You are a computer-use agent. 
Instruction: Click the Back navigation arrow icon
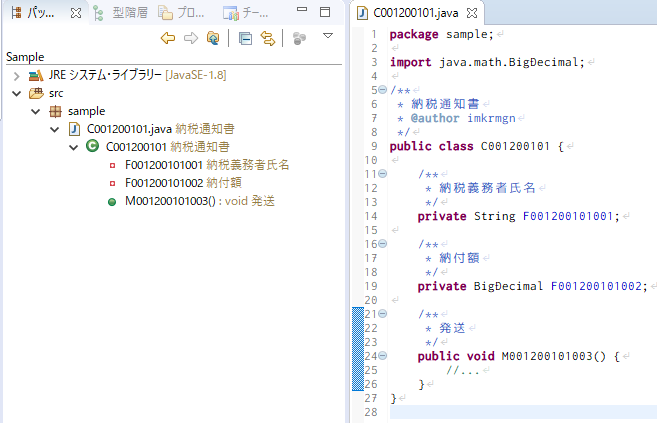point(168,39)
